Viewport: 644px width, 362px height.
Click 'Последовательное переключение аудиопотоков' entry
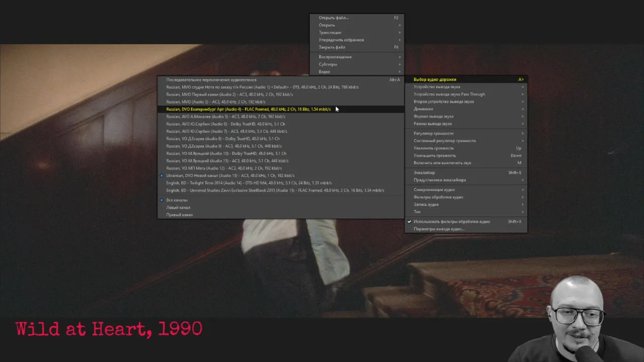(x=281, y=79)
